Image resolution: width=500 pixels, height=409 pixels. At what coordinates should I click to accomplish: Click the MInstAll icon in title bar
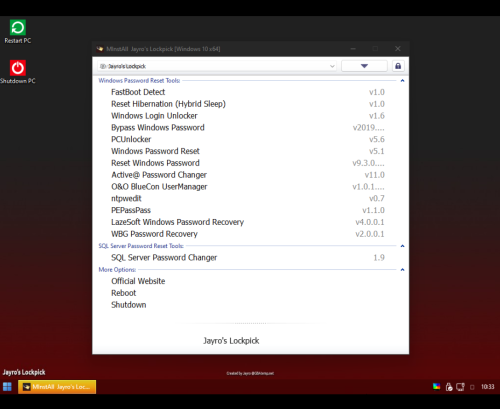(100, 49)
